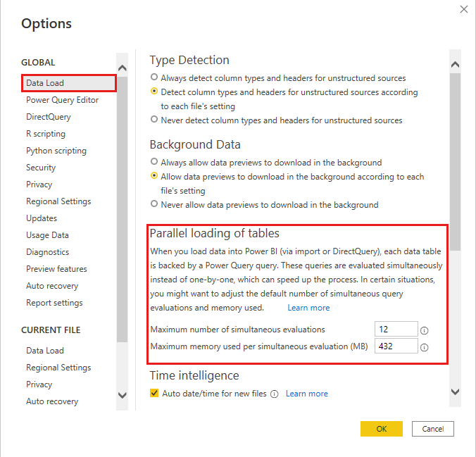This screenshot has width=476, height=457.
Task: Open Power Query Editor settings
Action: [x=62, y=100]
